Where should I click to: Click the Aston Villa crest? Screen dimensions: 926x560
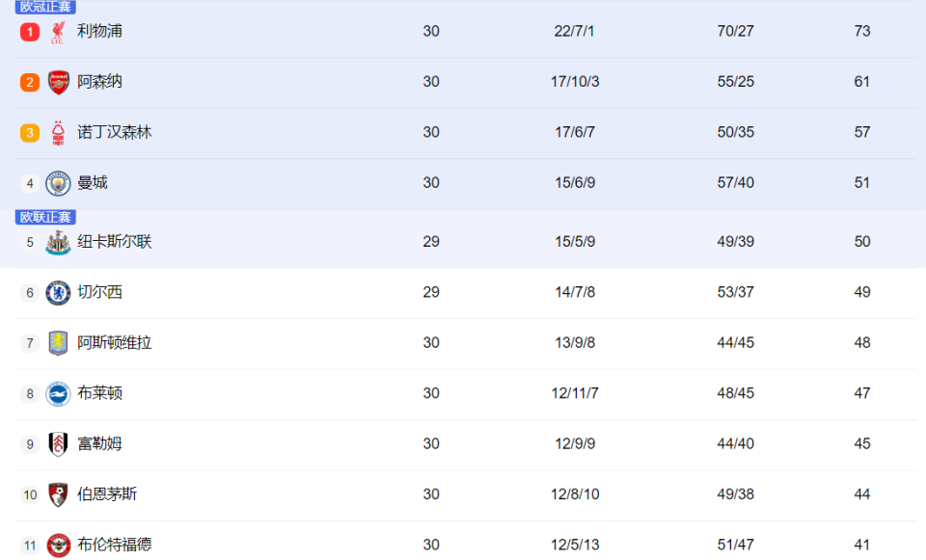[58, 343]
